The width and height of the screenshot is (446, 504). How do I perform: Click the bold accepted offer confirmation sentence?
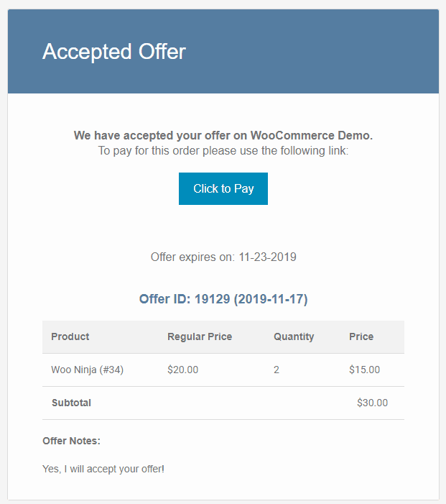click(223, 135)
